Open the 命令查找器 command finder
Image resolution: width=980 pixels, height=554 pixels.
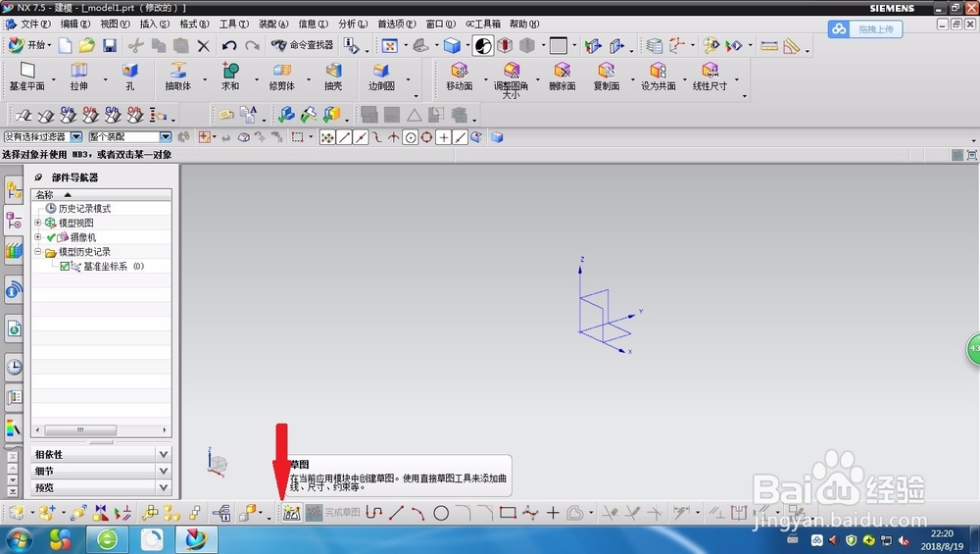coord(303,45)
